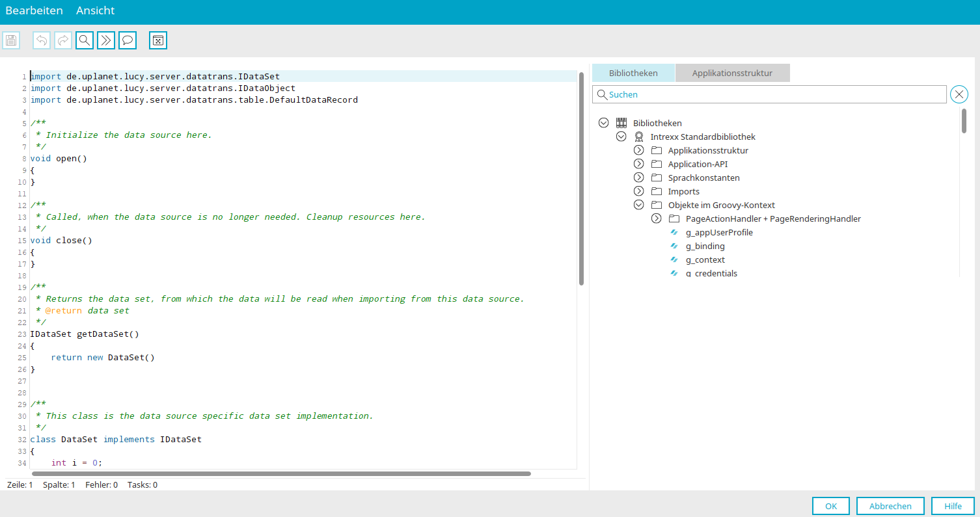Click code line 'return new DataSet()'
Screen dimensions: 980x517
103,357
